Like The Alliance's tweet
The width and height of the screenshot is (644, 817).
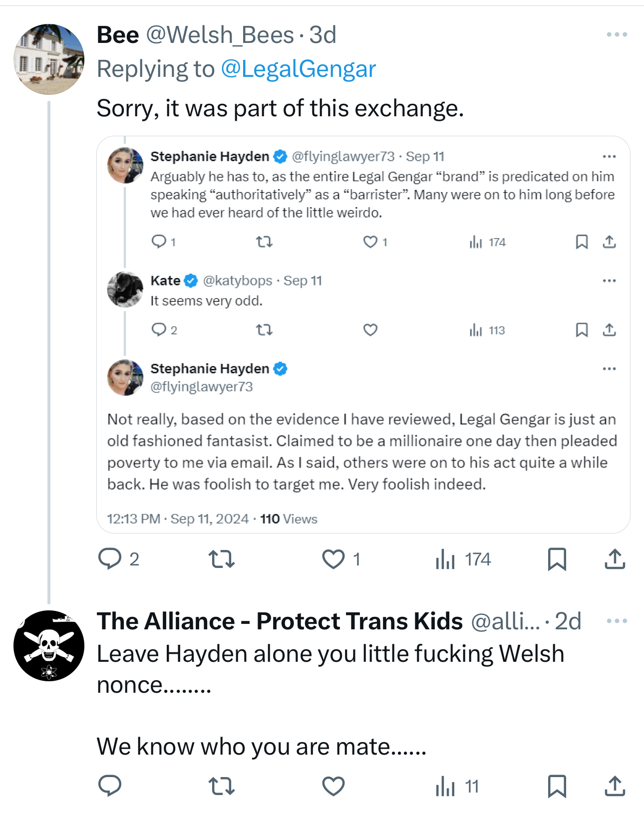coord(333,786)
